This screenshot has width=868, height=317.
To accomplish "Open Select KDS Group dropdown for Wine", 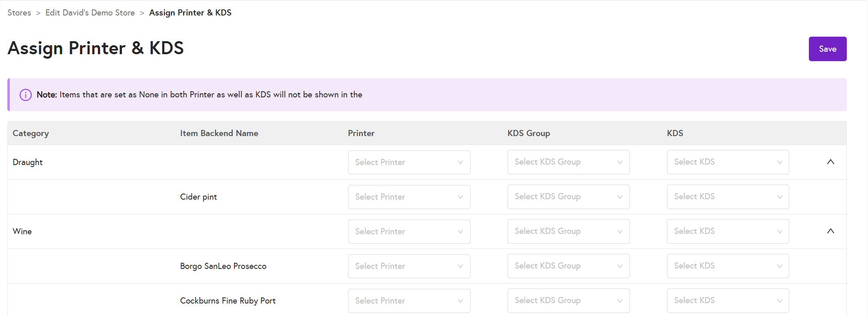I will tap(568, 231).
